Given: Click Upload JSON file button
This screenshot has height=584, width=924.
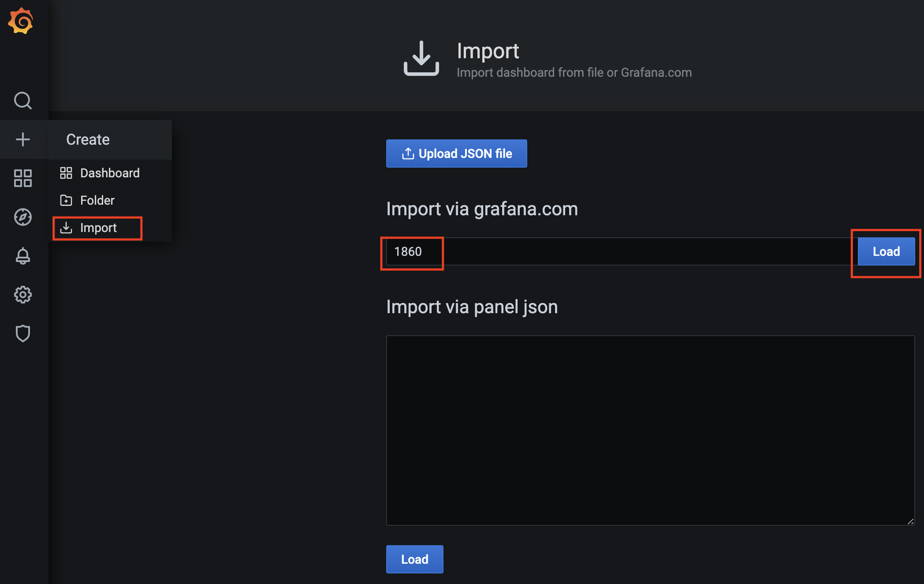Looking at the screenshot, I should (x=456, y=153).
